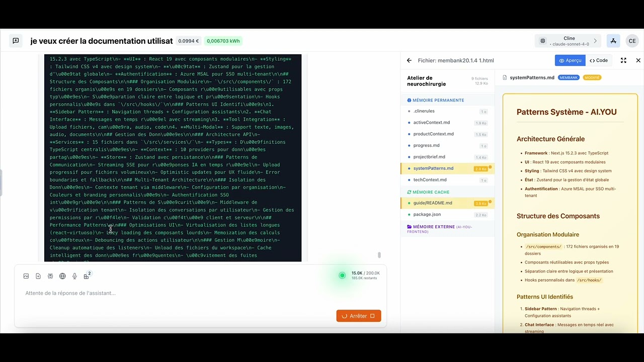Screen dimensions: 644x362
Task: Click the MEMBANK tag next to systemPatterns.md
Action: (x=569, y=77)
